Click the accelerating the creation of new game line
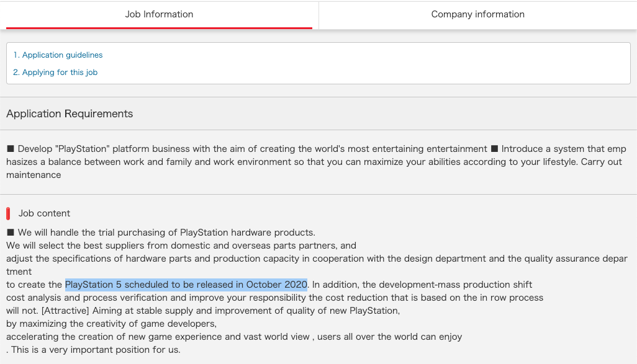The width and height of the screenshot is (637, 364). [x=234, y=337]
